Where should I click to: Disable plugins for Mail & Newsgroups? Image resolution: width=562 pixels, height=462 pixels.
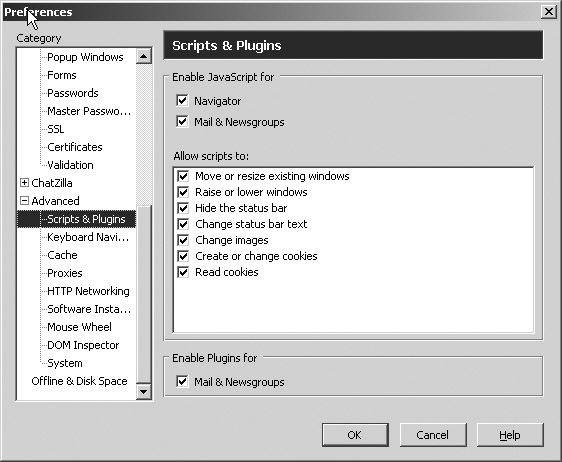coord(182,381)
